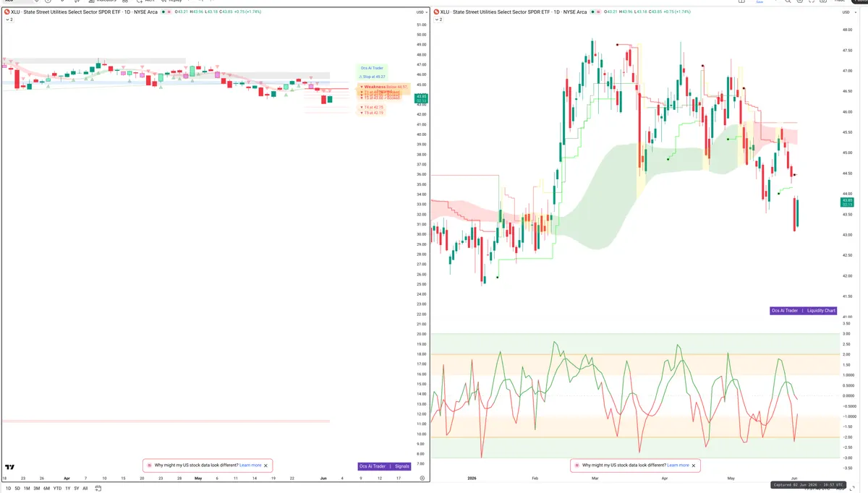Select the 6M time range
The image size is (868, 493).
46,488
